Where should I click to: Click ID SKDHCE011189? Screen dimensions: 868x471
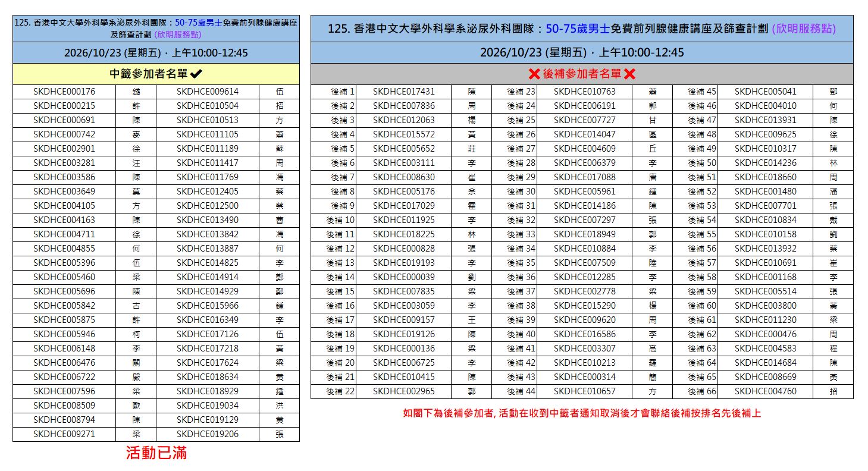tap(208, 149)
